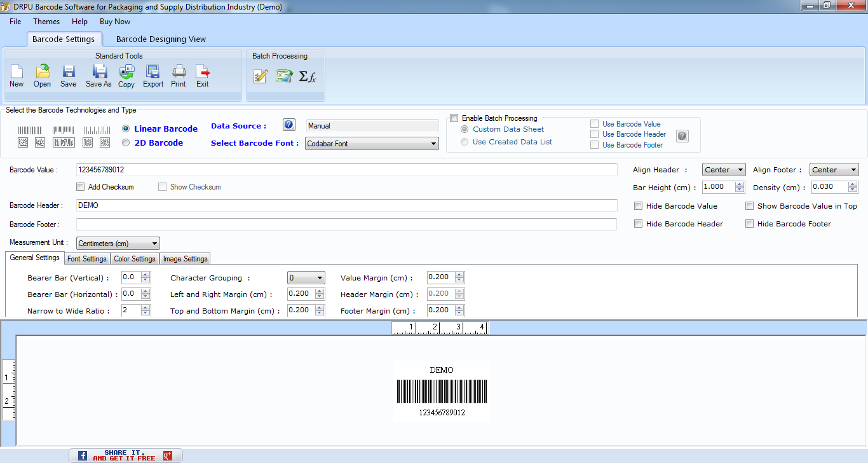Open the batch sigma formula icon
The width and height of the screenshot is (868, 463).
[308, 76]
